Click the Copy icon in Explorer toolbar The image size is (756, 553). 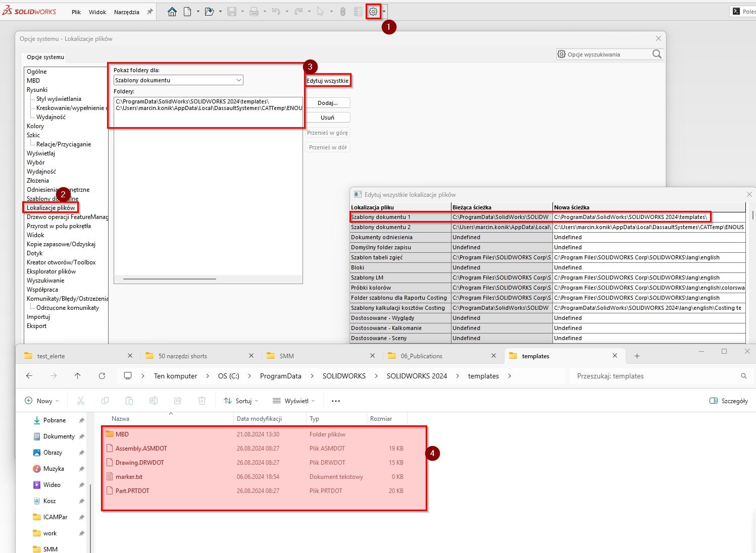click(x=105, y=401)
